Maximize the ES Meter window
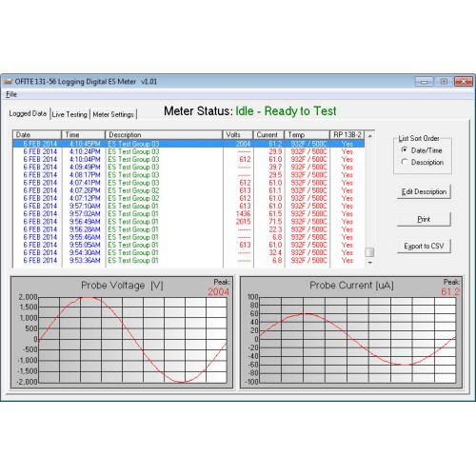This screenshot has width=476, height=476. click(x=444, y=82)
